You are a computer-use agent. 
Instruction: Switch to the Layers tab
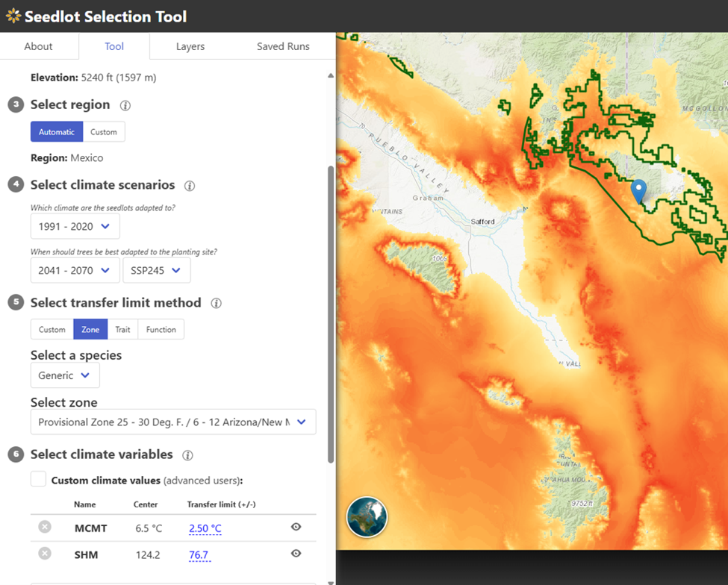tap(190, 46)
